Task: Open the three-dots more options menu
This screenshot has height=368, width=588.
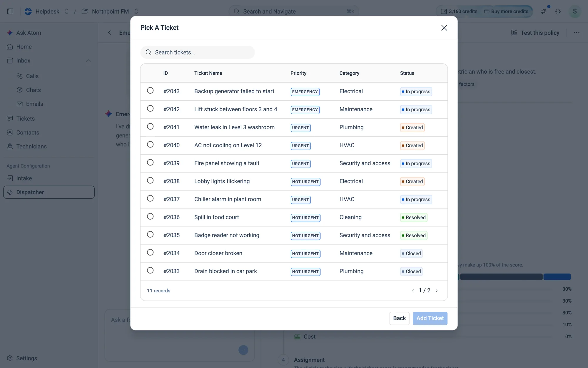Action: (576, 33)
